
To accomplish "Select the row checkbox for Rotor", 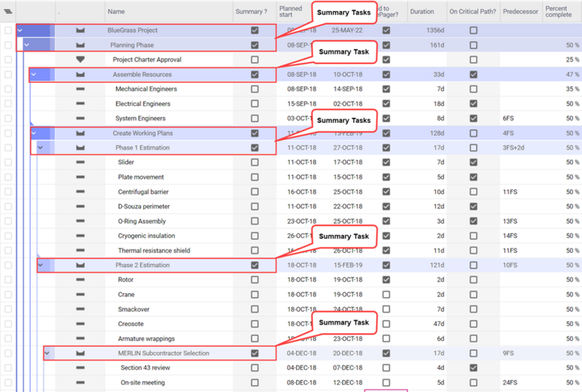I will [x=8, y=279].
